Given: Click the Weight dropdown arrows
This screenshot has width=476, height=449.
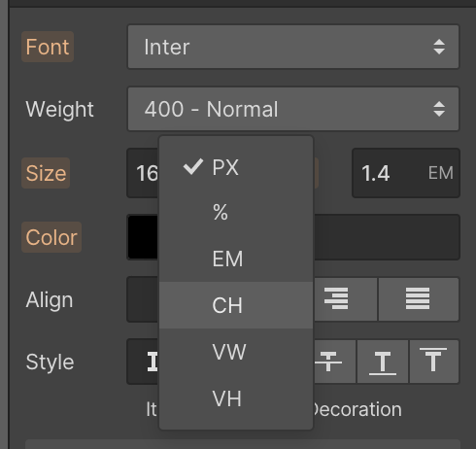Looking at the screenshot, I should click(439, 109).
